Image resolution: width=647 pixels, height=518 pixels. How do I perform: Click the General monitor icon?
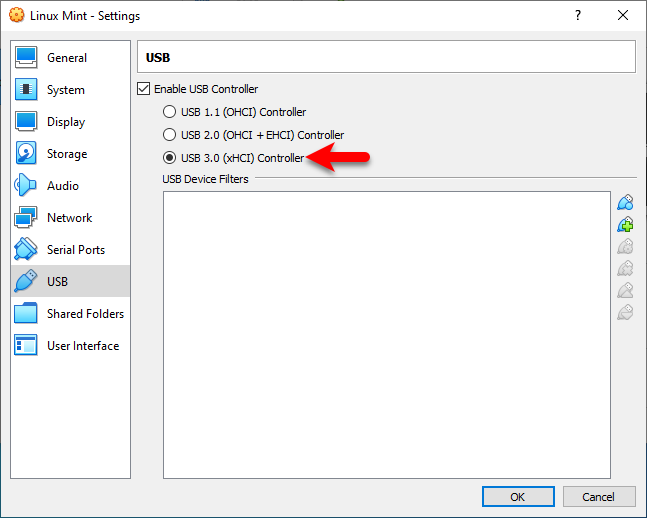26,57
